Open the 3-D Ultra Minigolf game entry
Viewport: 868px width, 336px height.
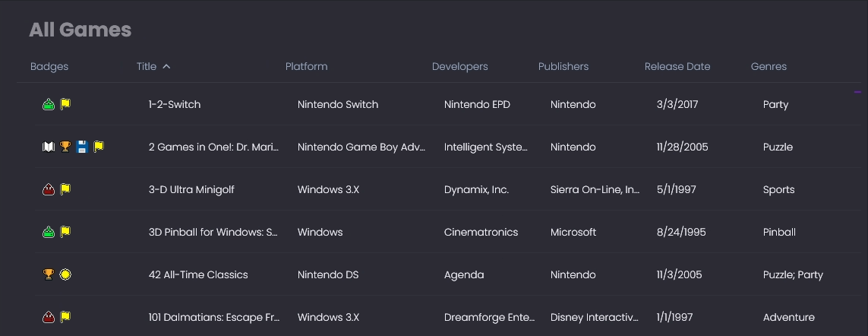(191, 189)
